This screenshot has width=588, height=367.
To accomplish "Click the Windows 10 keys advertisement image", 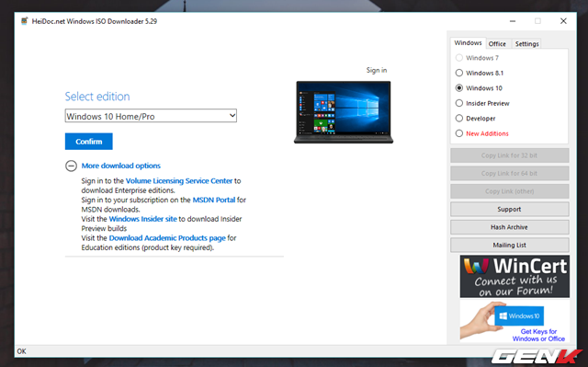I will click(514, 321).
